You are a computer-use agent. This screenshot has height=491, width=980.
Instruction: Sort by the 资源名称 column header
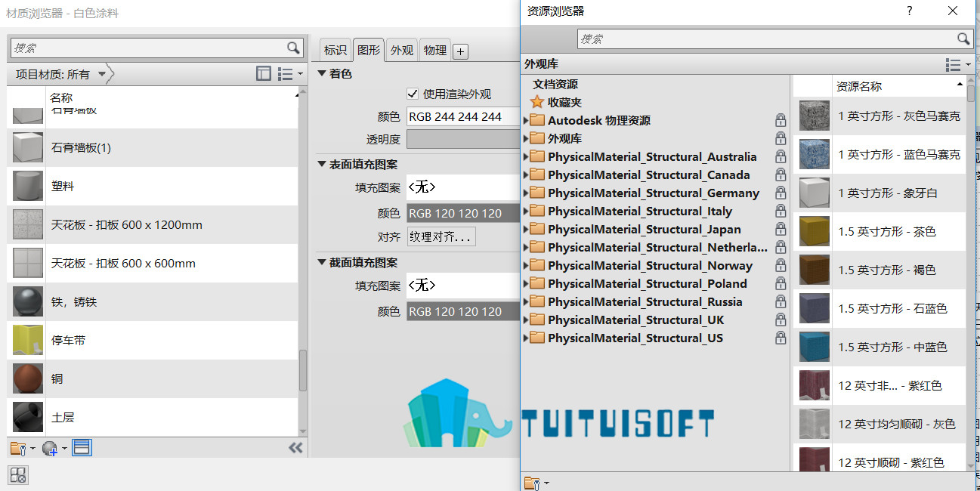[x=899, y=86]
